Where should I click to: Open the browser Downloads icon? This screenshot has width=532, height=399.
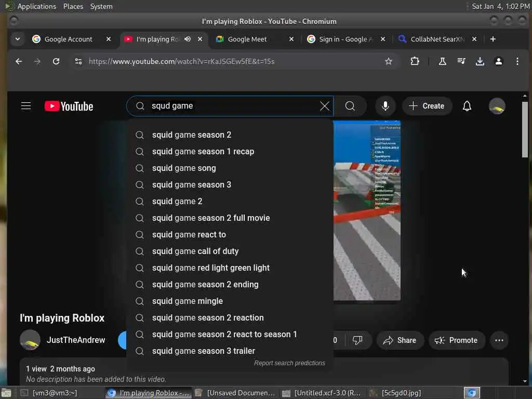(480, 61)
